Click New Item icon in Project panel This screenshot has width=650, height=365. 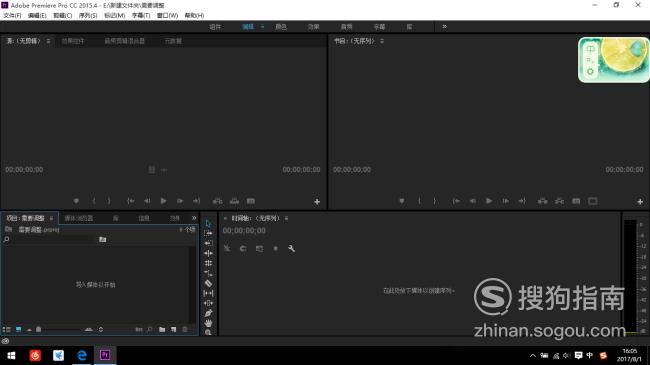click(173, 329)
